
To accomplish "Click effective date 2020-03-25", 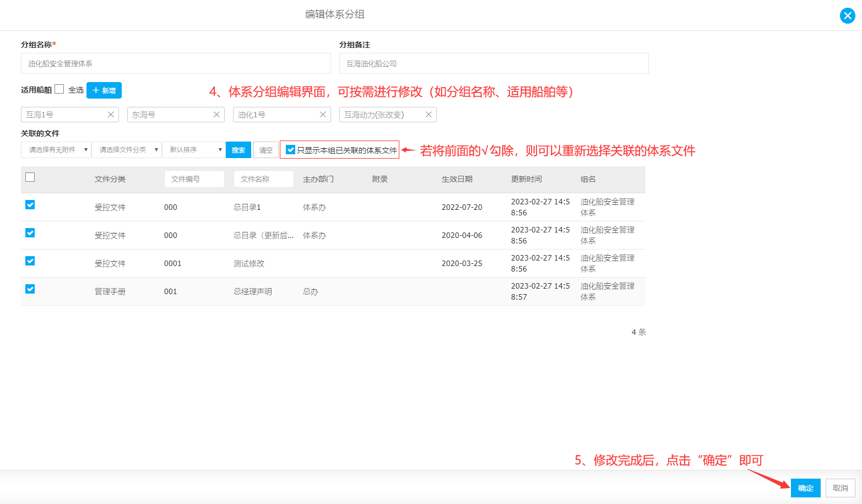I will 462,263.
